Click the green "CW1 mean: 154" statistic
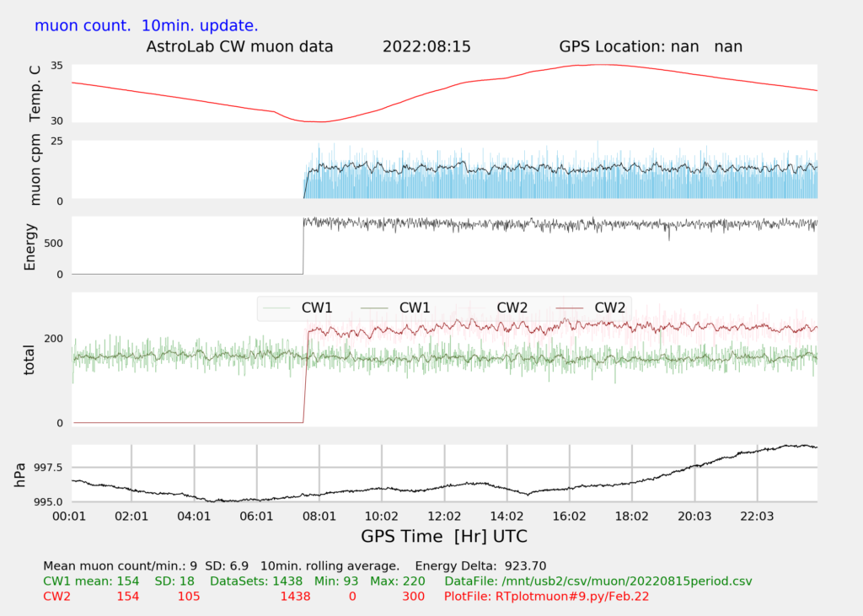Image resolution: width=863 pixels, height=616 pixels. click(x=91, y=581)
